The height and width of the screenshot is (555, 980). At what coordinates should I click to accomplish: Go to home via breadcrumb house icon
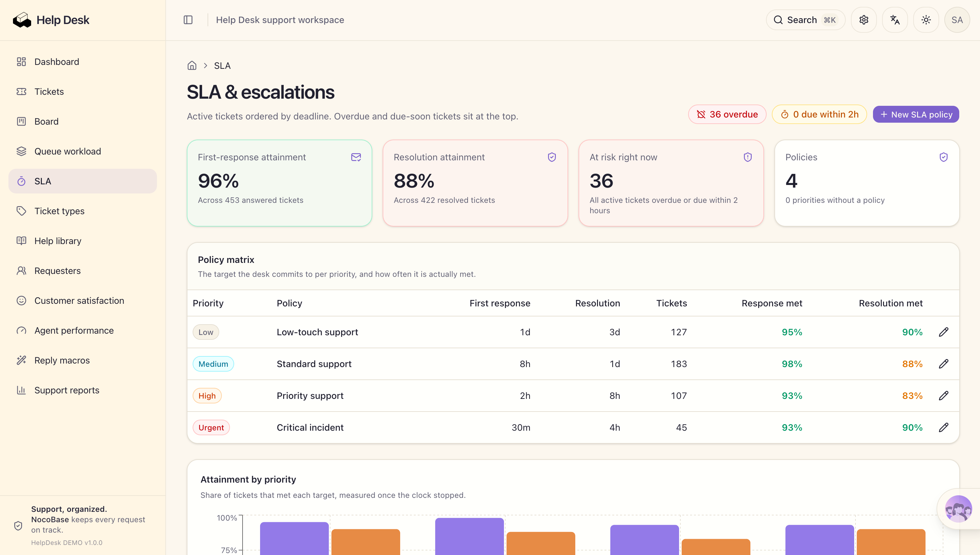[192, 66]
